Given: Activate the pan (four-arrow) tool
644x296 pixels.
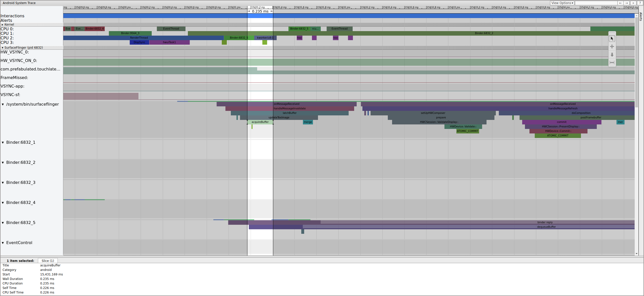Looking at the screenshot, I should tap(612, 46).
